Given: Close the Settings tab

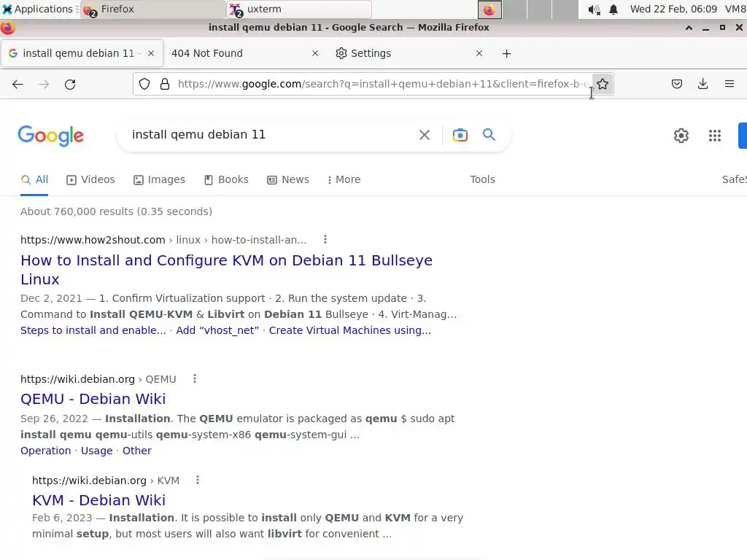Looking at the screenshot, I should click(479, 53).
